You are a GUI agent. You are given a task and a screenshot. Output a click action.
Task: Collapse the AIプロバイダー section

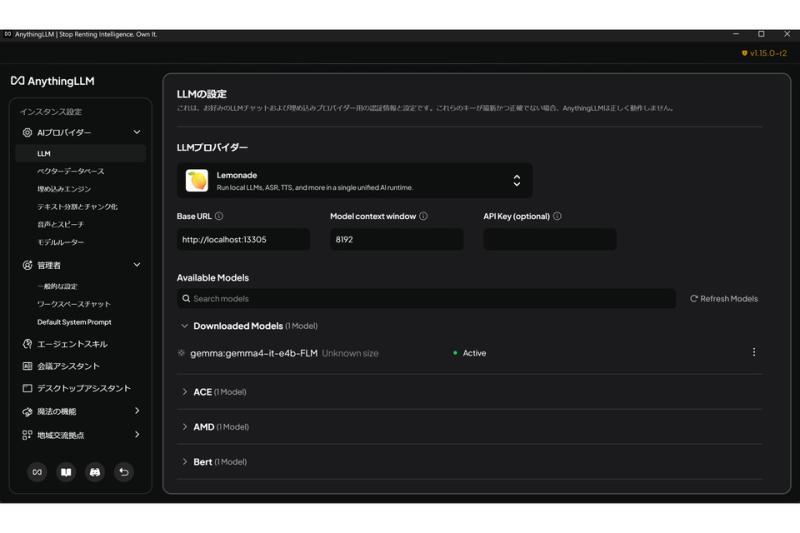click(137, 132)
